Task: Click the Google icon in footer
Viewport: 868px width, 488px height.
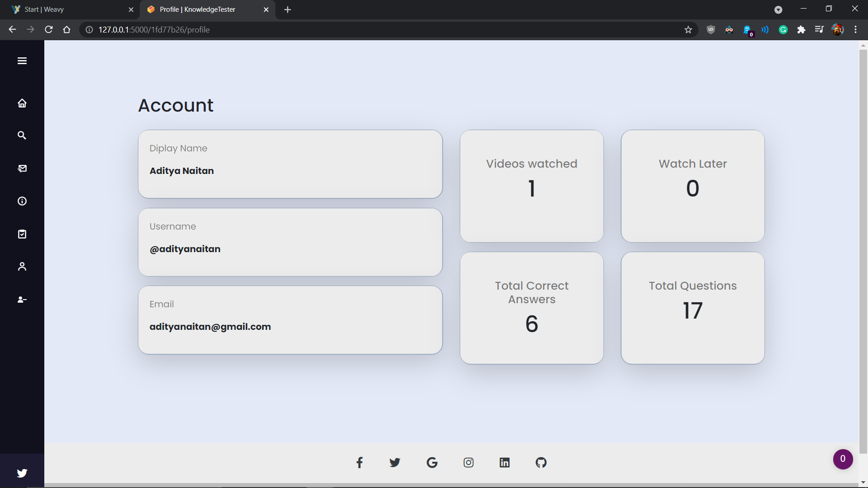Action: point(432,462)
